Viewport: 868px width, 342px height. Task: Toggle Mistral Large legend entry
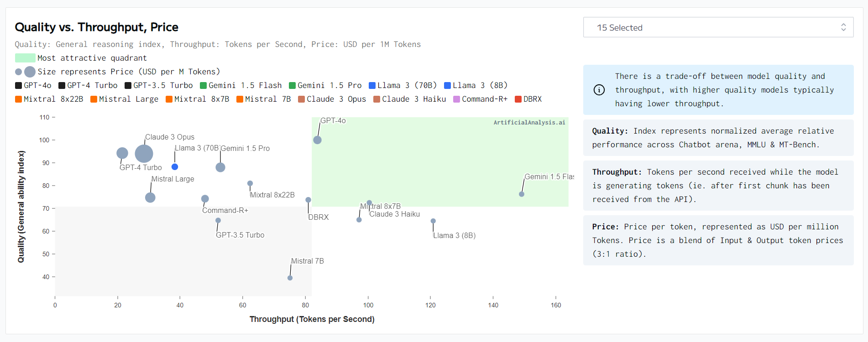125,99
